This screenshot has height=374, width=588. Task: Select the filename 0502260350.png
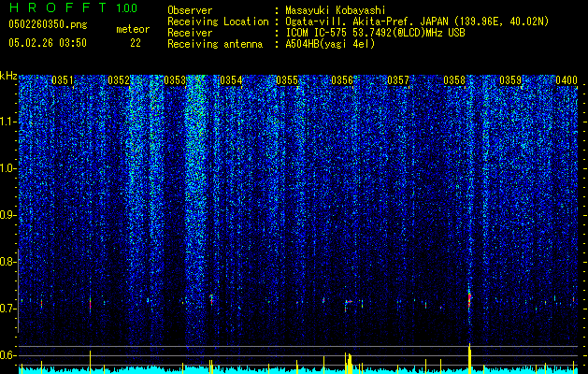pos(48,24)
